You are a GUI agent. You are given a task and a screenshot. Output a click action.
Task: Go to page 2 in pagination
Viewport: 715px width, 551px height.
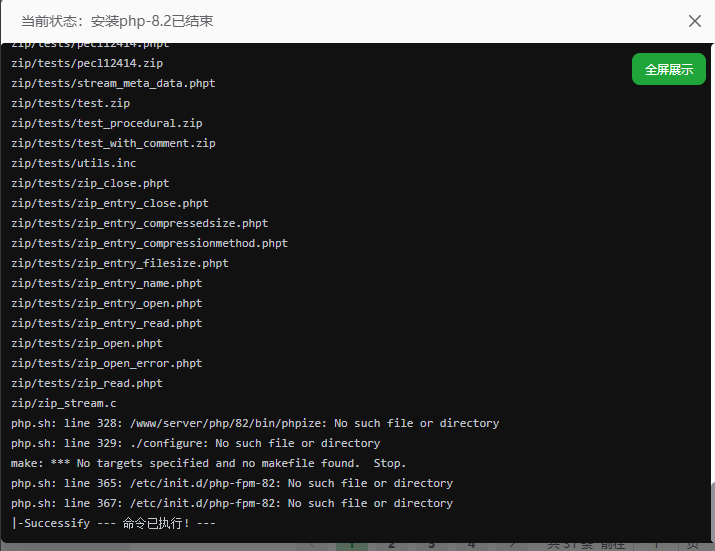[392, 545]
